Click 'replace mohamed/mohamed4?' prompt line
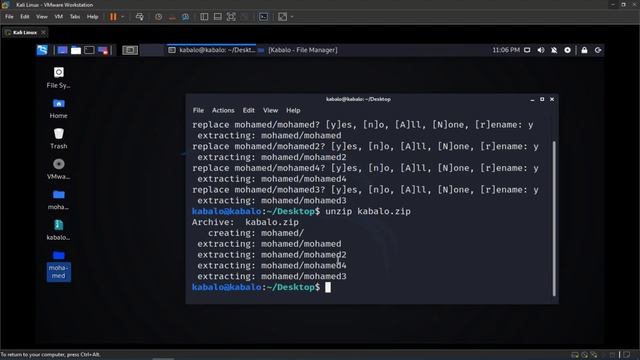The height and width of the screenshot is (360, 640). [x=365, y=168]
